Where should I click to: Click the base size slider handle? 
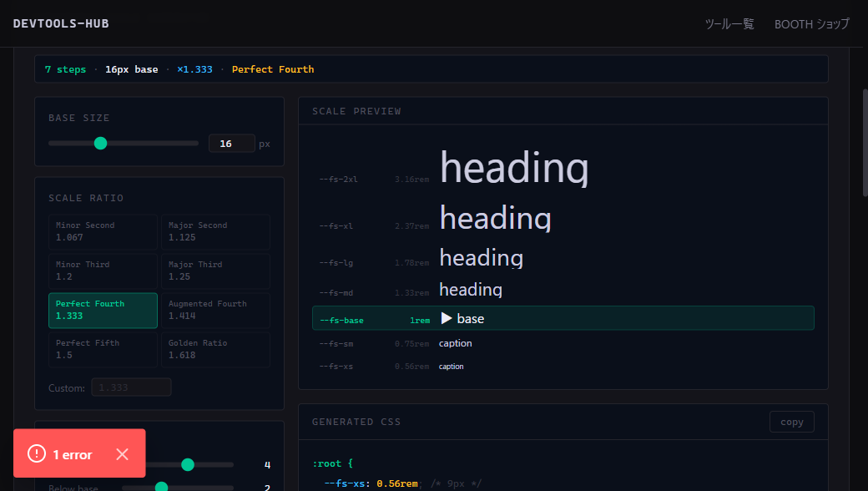tap(100, 144)
